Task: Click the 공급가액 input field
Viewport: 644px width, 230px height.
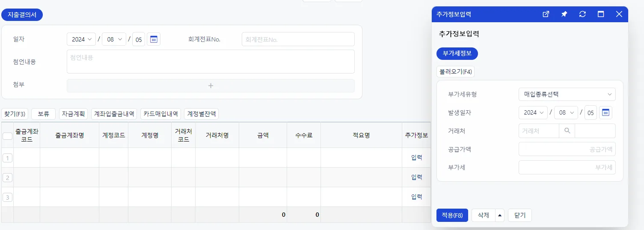Action: coord(567,149)
